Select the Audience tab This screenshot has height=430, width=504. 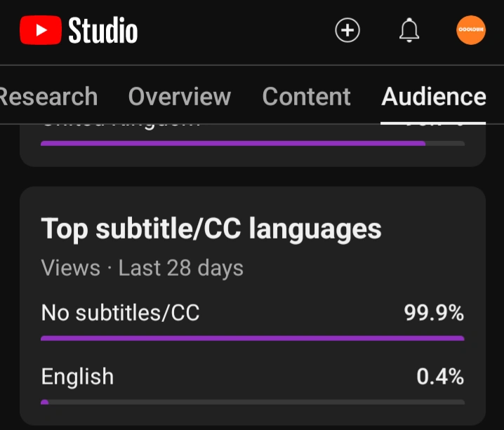point(433,96)
